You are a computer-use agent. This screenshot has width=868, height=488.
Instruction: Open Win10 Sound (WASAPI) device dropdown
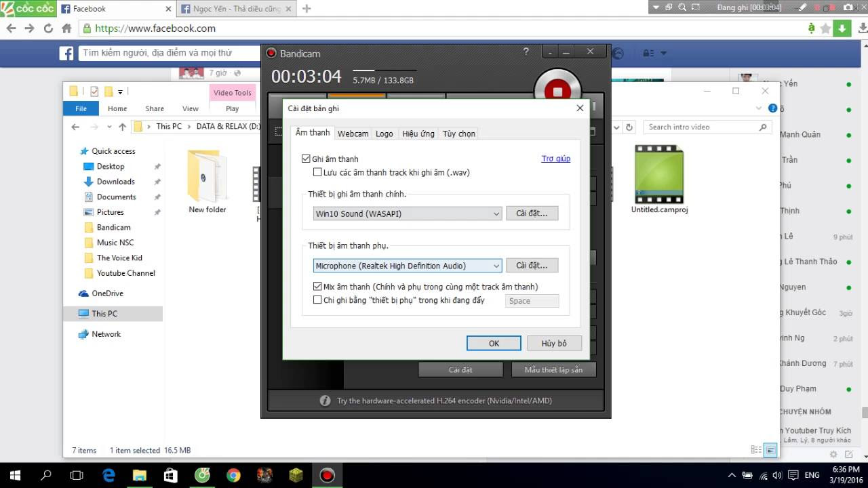pos(408,213)
